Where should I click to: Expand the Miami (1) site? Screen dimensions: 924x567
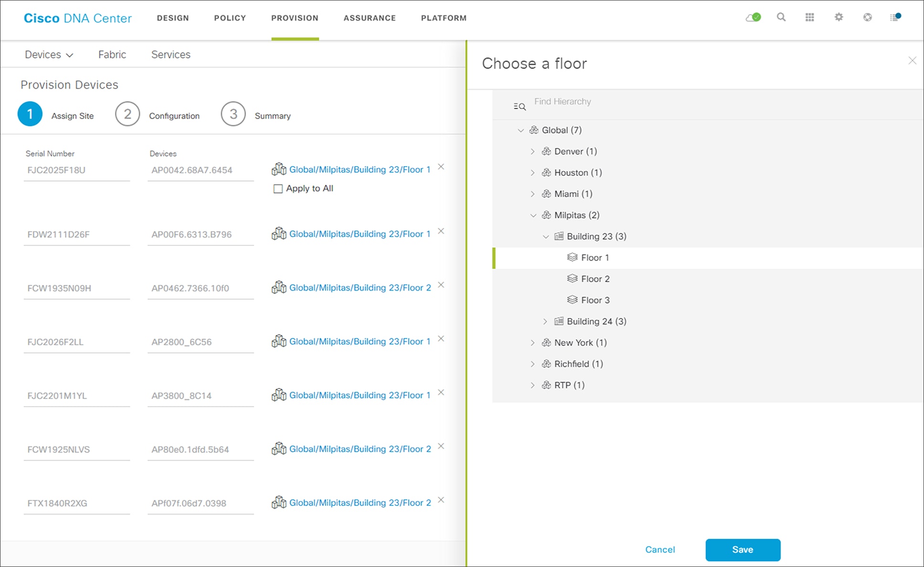(533, 194)
